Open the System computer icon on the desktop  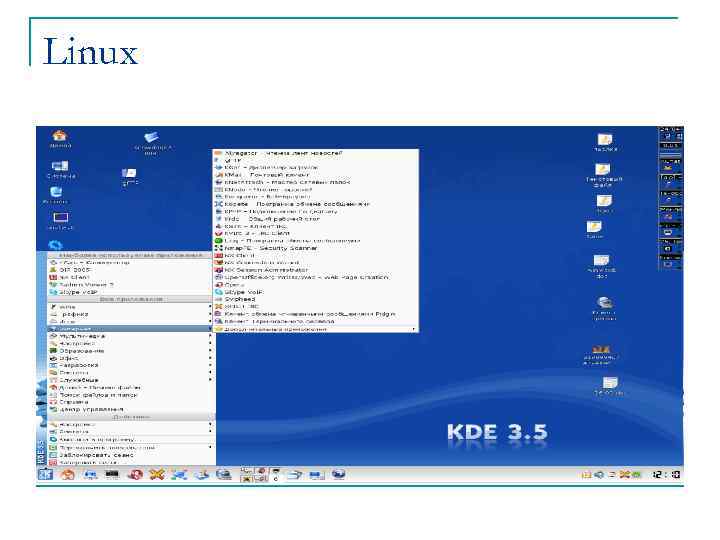click(60, 166)
